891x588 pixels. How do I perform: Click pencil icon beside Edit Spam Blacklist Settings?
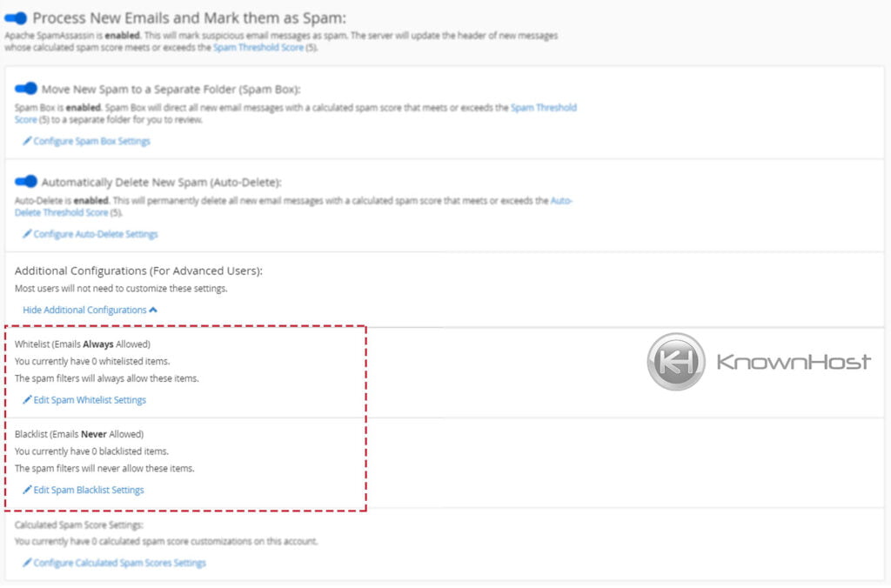(27, 489)
